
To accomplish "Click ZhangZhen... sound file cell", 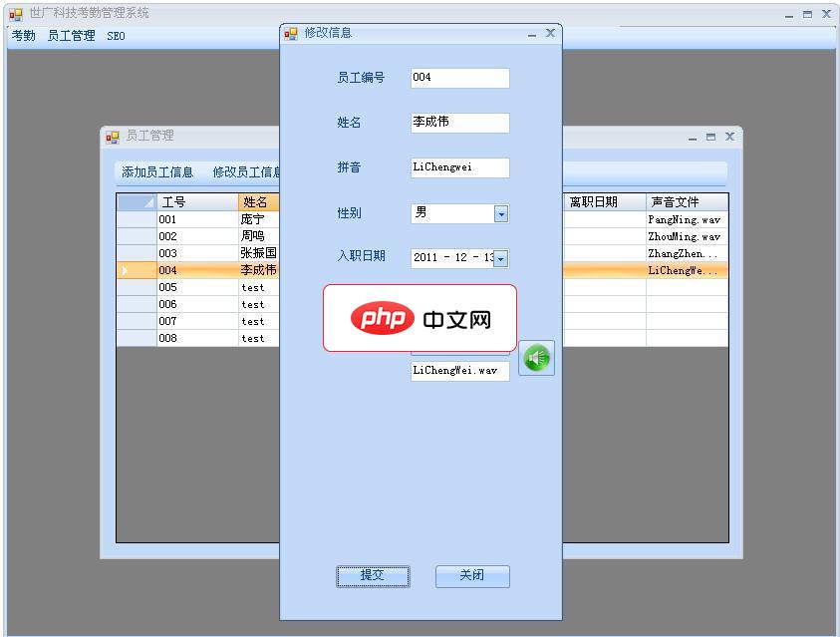I will pyautogui.click(x=688, y=253).
